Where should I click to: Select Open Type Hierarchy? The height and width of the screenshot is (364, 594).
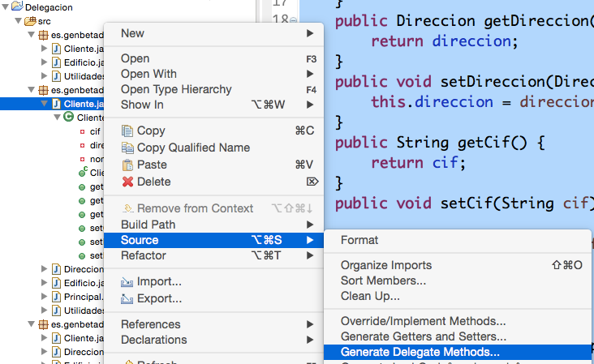pos(176,89)
